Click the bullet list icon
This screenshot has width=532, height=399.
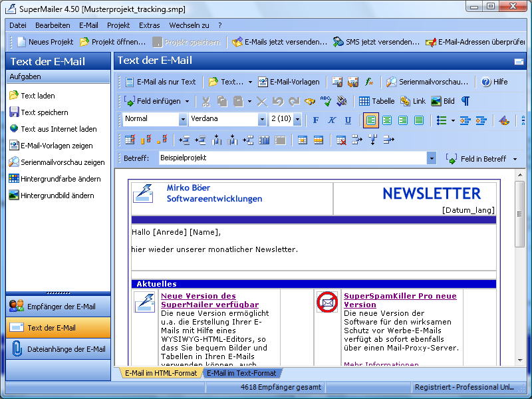coord(442,120)
